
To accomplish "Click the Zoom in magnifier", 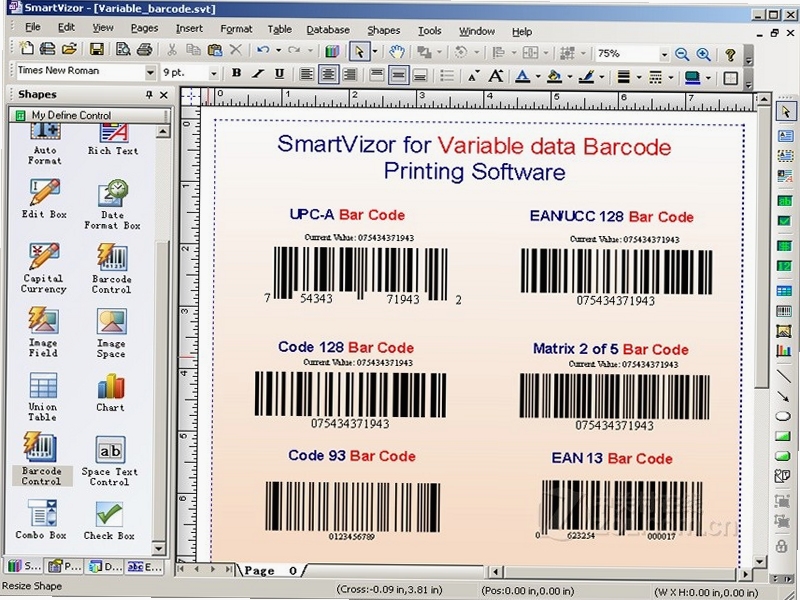I will click(x=704, y=54).
